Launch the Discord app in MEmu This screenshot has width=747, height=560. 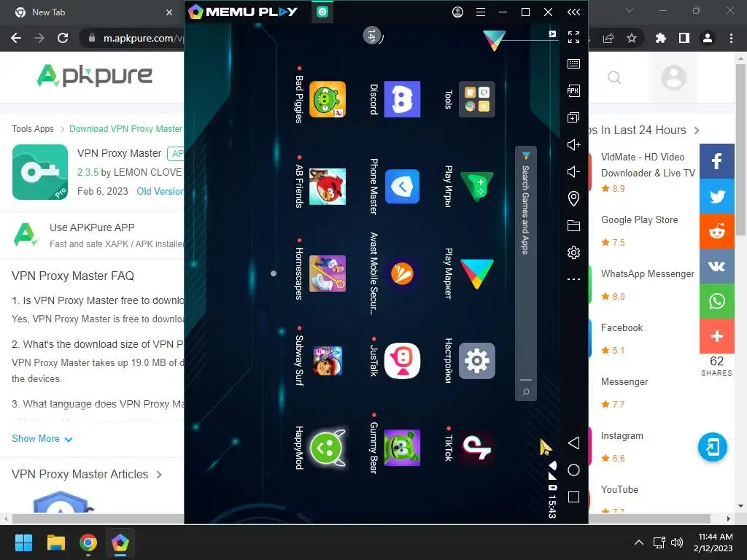[x=402, y=99]
